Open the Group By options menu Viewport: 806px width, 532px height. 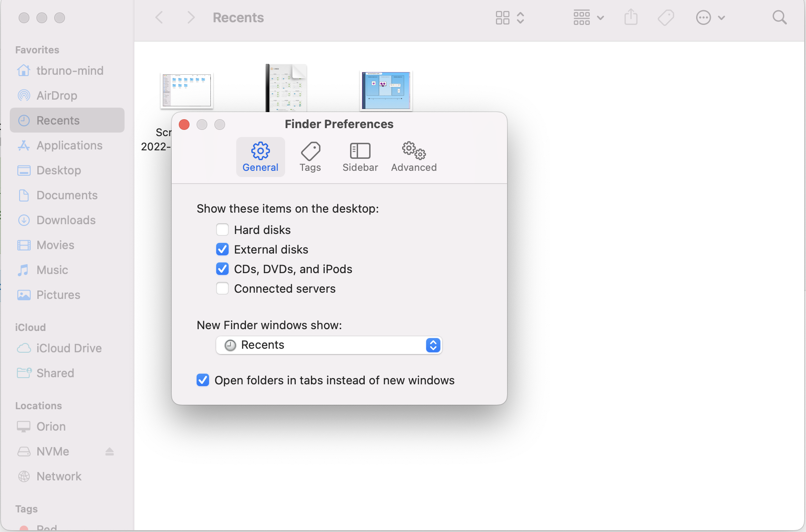(x=588, y=18)
